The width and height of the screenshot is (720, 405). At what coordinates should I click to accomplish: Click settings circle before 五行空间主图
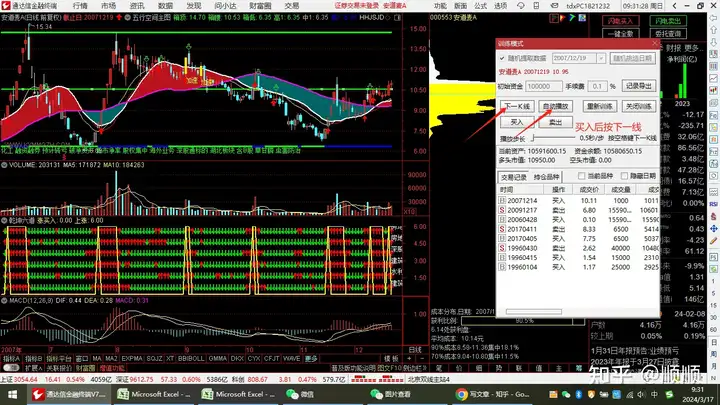[x=128, y=17]
